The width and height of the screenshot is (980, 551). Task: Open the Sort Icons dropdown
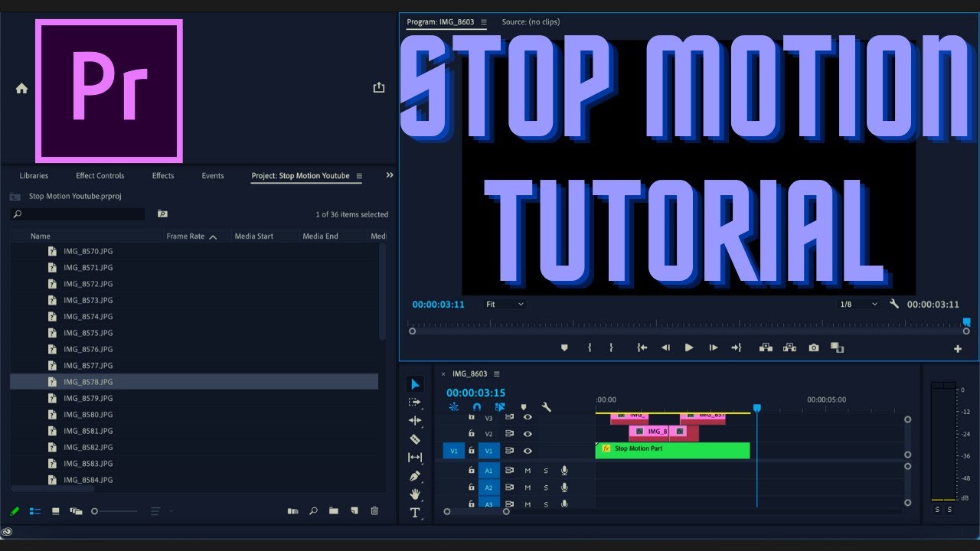pos(161,511)
